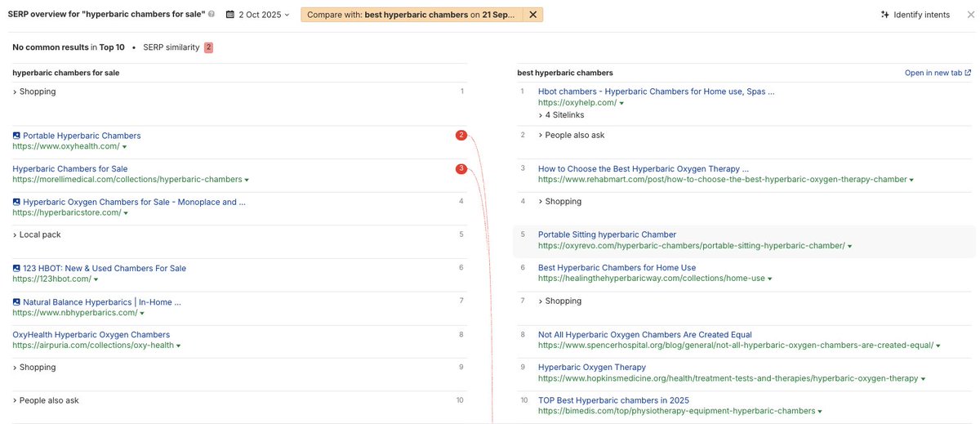Open dropdown arrow next to hyperbaricstore.com URL
The height and width of the screenshot is (424, 980).
click(x=126, y=213)
